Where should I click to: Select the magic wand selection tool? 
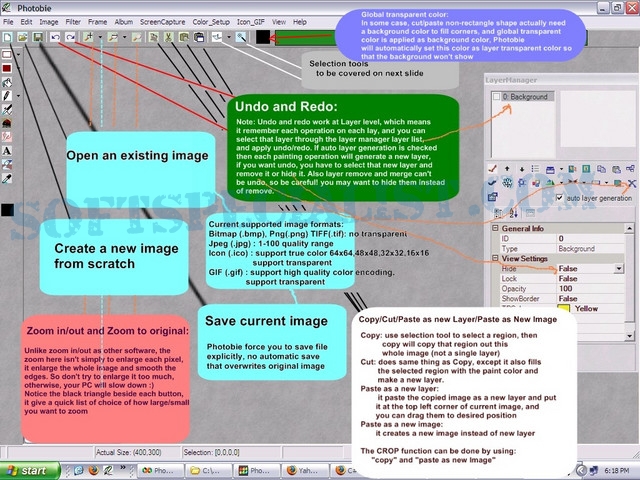click(241, 37)
